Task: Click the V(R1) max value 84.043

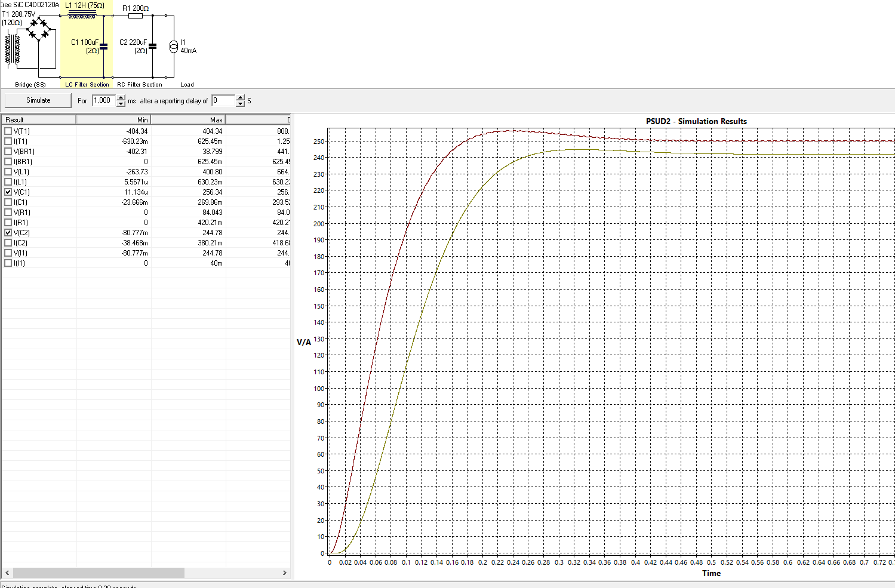Action: [212, 213]
